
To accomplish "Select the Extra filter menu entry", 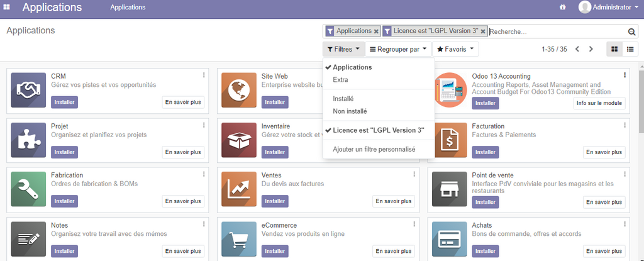I will tap(340, 80).
